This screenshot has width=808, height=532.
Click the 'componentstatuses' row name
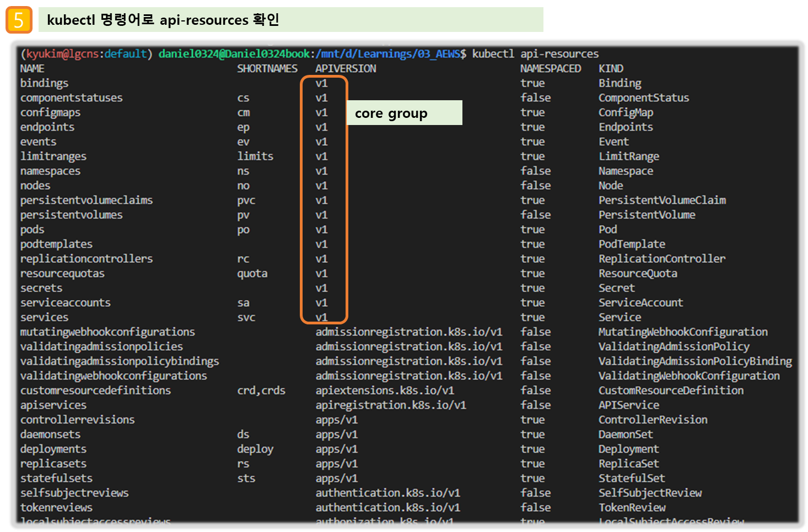[72, 98]
